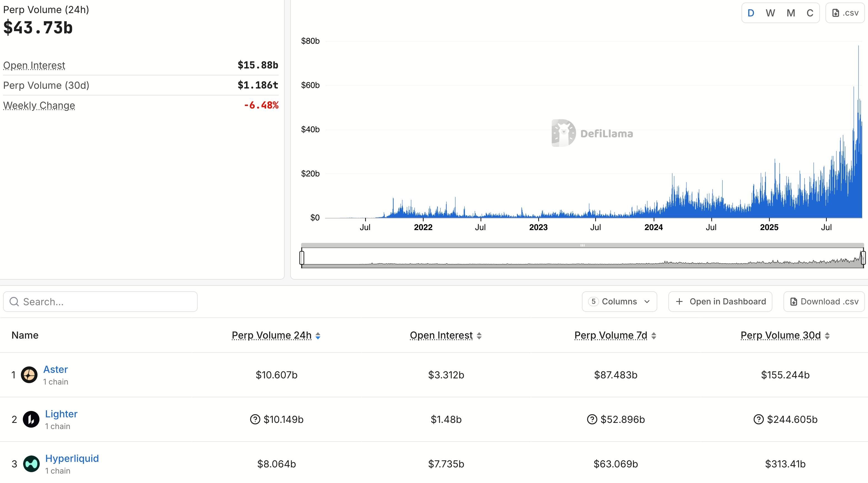Click question mark icon beside Lighter 30d volume
The image size is (868, 483).
pos(758,419)
